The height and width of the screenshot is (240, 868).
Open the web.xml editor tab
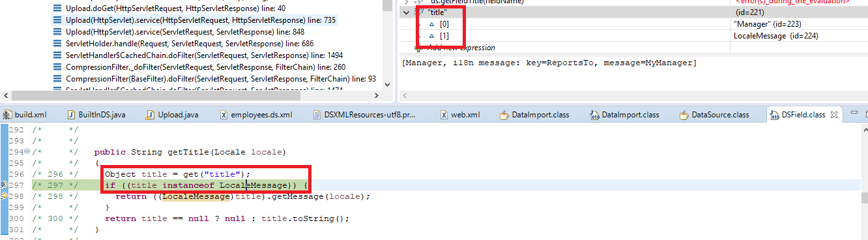click(x=461, y=115)
